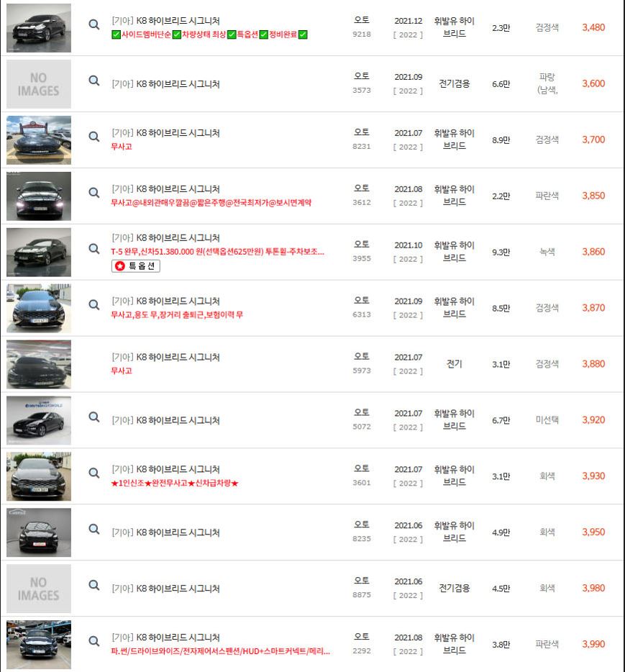Open the car thumbnail of the 3,990 listing
Image resolution: width=625 pixels, height=672 pixels.
tap(39, 645)
